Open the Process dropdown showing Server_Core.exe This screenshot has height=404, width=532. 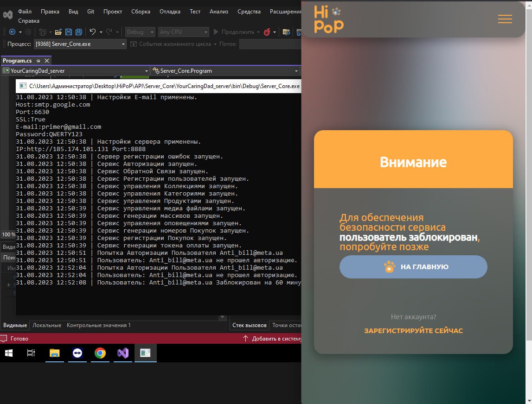pyautogui.click(x=123, y=44)
